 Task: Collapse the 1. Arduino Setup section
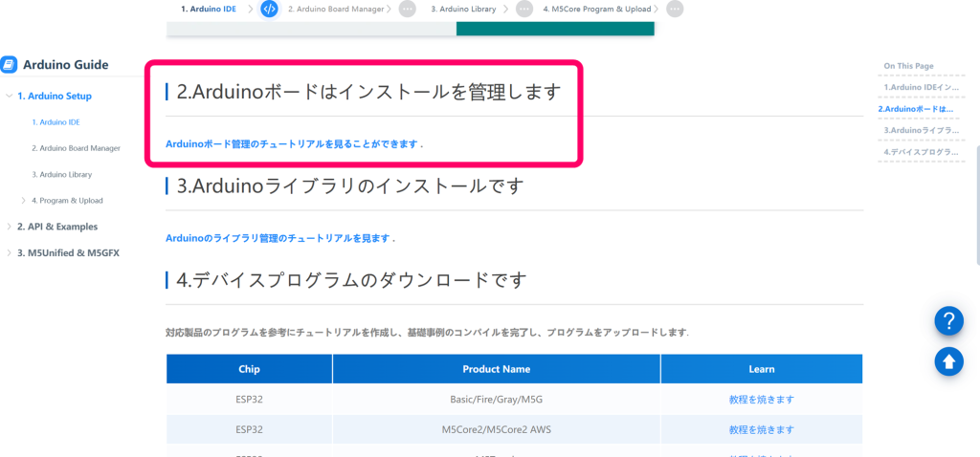[9, 97]
